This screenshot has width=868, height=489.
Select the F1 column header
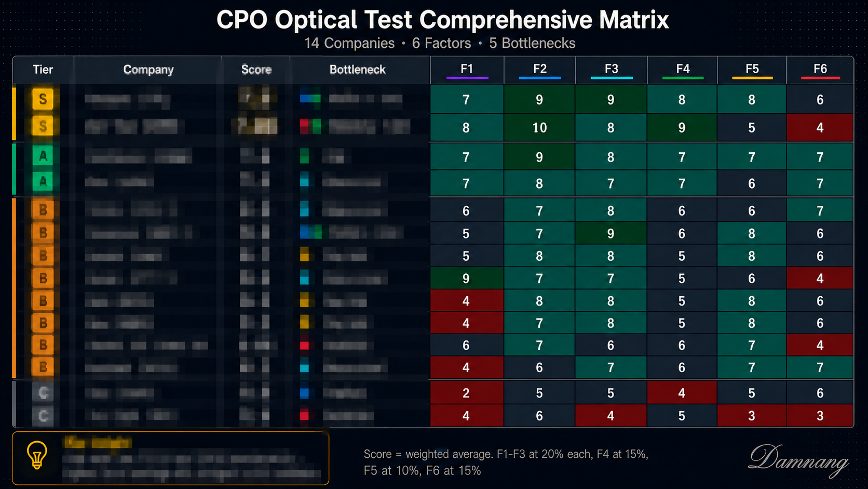click(x=467, y=69)
